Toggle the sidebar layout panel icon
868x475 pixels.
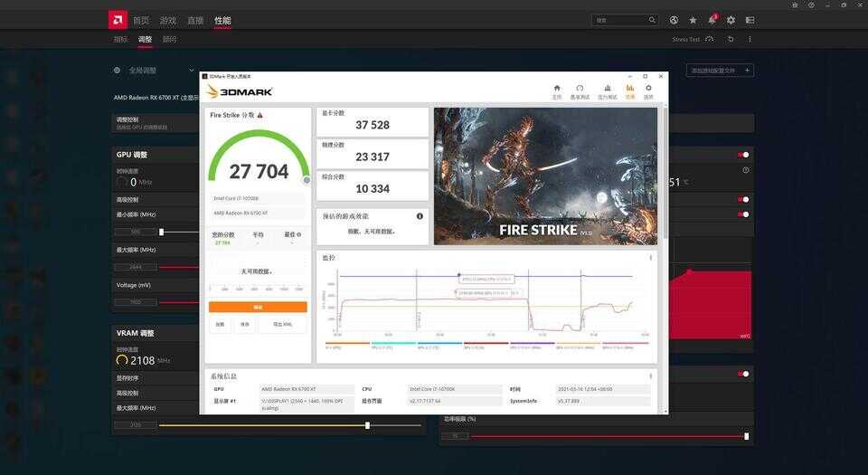[x=750, y=20]
